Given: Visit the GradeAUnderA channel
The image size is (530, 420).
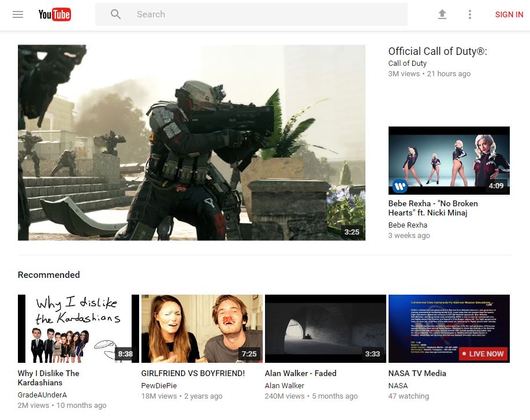Looking at the screenshot, I should (x=42, y=395).
